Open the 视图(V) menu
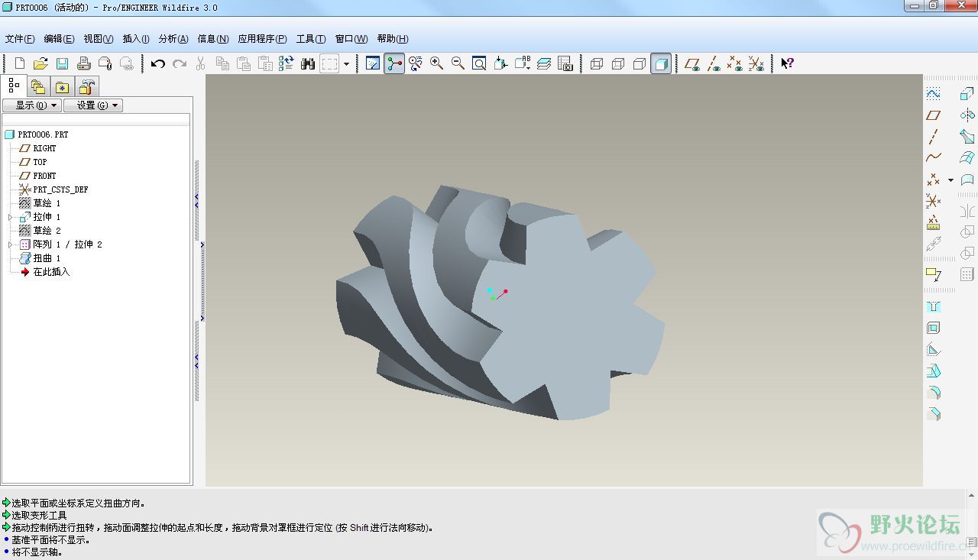Viewport: 978px width, 560px height. coord(99,39)
